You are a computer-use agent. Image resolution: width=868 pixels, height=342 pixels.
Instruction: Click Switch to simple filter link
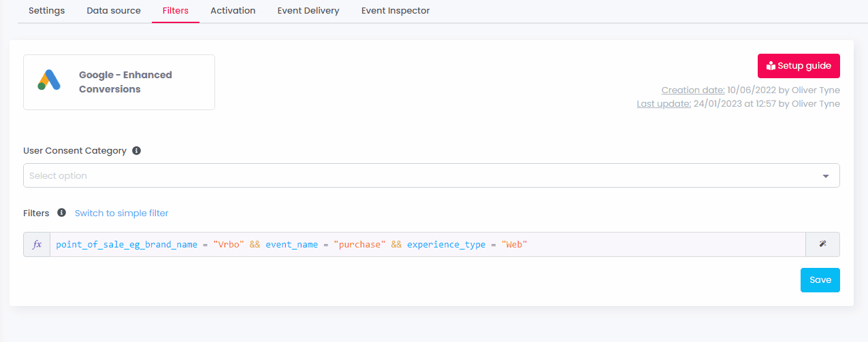coord(121,213)
